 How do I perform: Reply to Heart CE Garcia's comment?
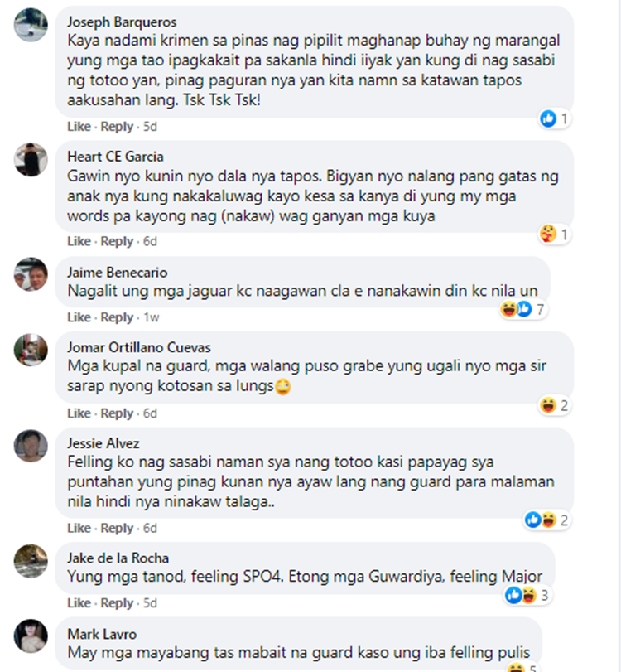[117, 241]
